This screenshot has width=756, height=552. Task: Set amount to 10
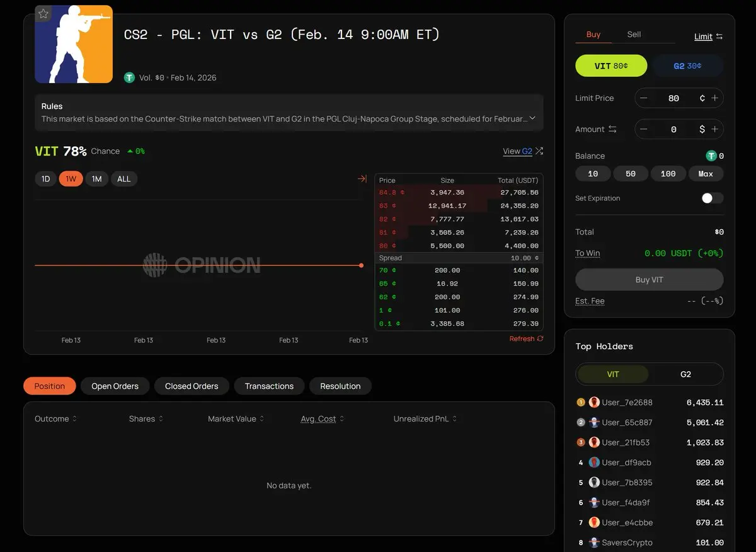593,174
